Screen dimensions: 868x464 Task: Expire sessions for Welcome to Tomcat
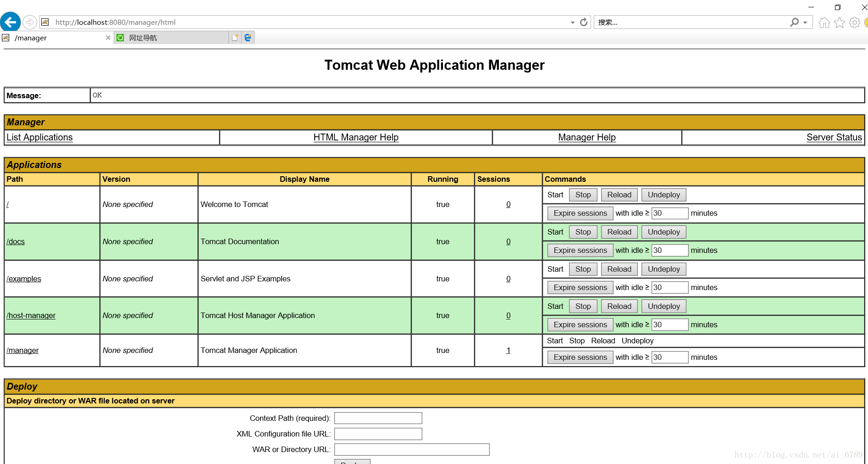(x=580, y=213)
